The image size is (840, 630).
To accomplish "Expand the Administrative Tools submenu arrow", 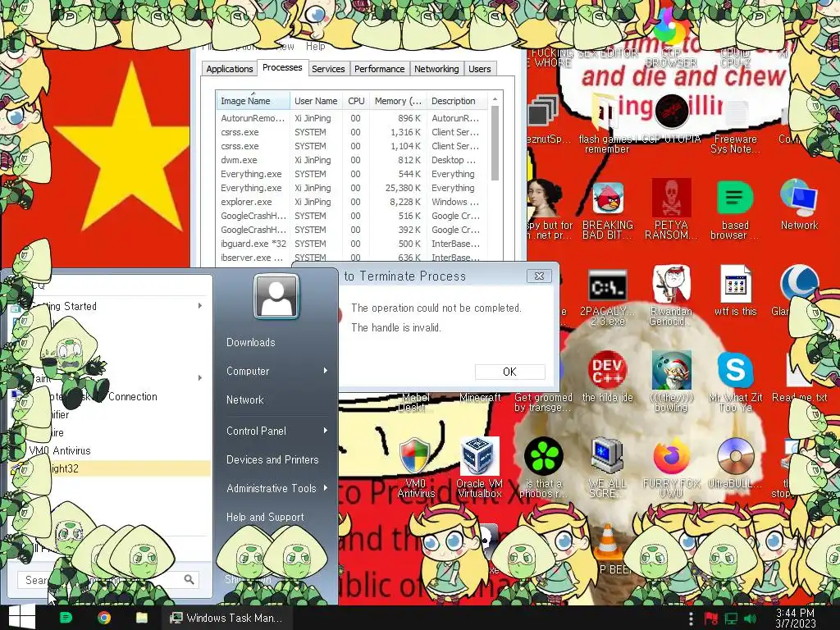I will pos(325,488).
